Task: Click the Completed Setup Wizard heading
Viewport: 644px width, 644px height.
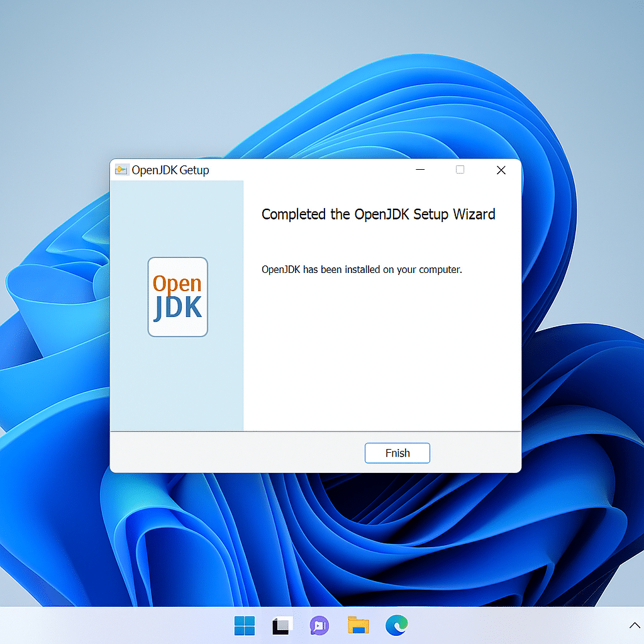Action: [378, 214]
